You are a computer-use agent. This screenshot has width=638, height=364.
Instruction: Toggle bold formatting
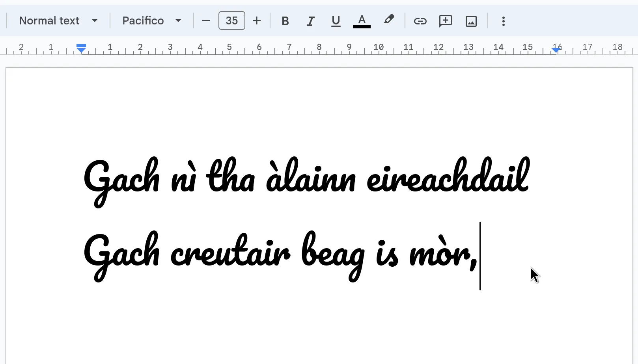pyautogui.click(x=285, y=21)
